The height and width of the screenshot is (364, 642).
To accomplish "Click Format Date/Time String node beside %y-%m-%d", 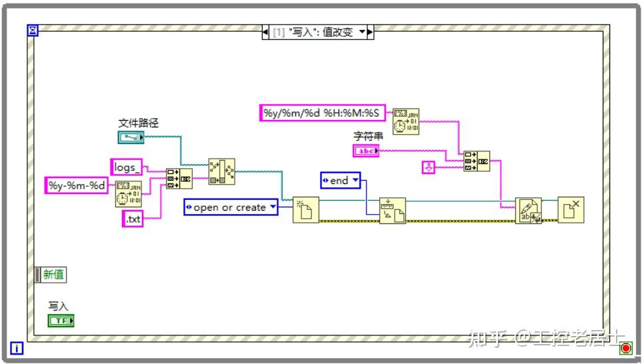I will tap(128, 194).
